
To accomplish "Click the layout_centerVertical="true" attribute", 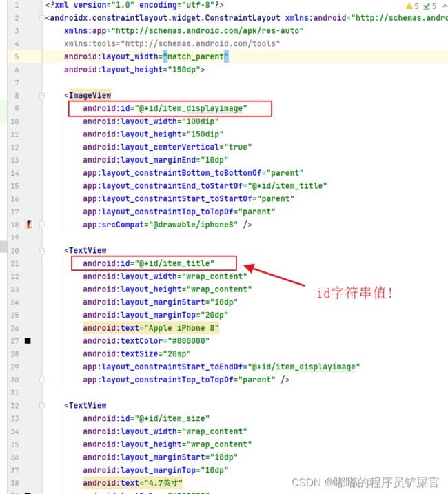I will click(x=167, y=147).
